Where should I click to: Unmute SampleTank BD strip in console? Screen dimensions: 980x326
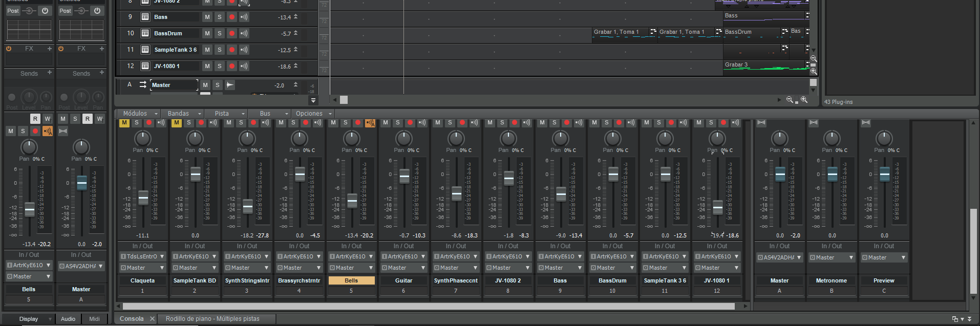[177, 123]
